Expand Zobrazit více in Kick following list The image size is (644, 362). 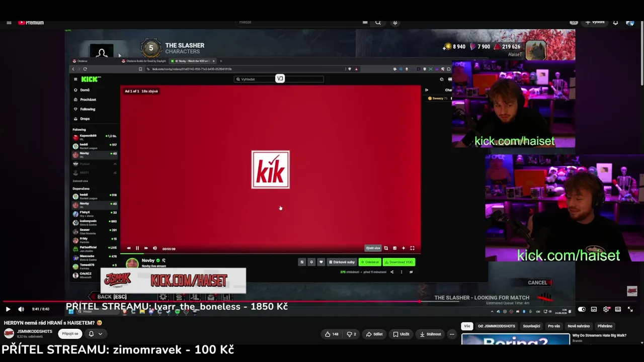tap(80, 181)
